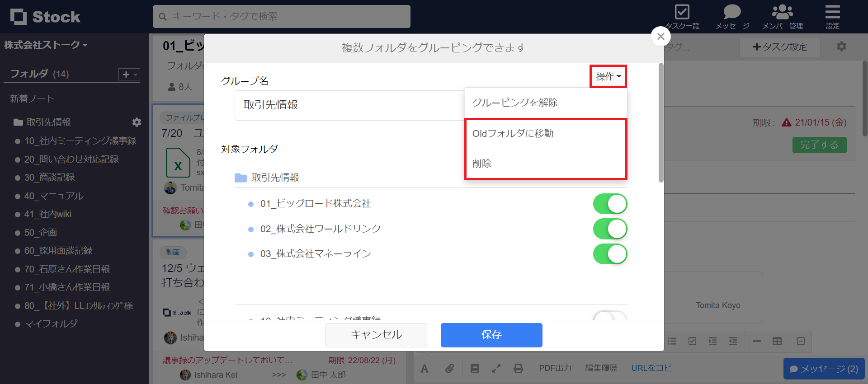Toggle off 01_ビッグロード株式会社 folder switch
868x384 pixels.
click(x=610, y=204)
